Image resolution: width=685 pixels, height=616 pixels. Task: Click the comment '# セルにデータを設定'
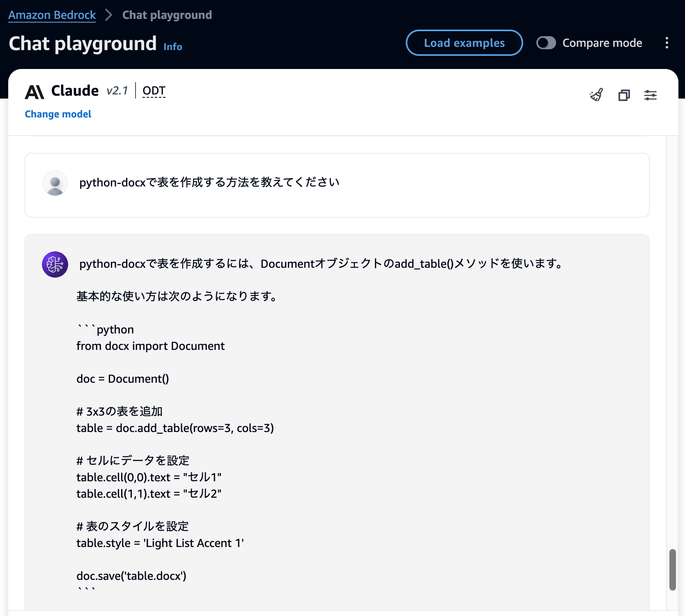tap(133, 461)
